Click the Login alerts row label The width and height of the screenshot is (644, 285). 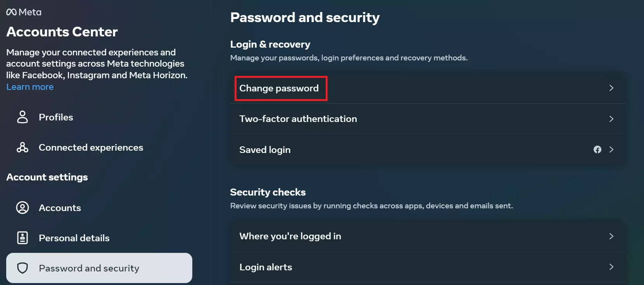tap(266, 267)
